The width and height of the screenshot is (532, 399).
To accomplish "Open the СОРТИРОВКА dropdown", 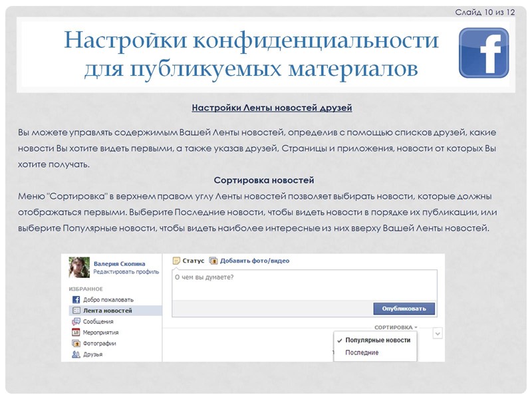I will (396, 327).
